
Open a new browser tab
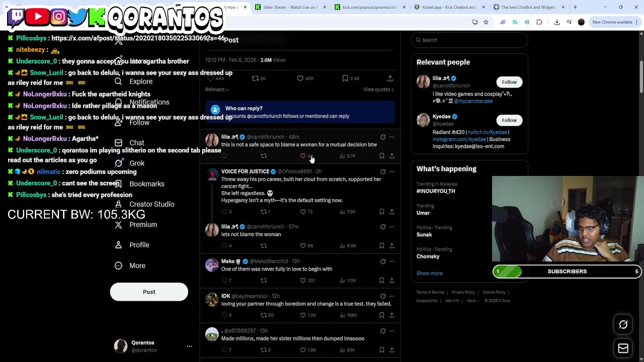click(x=575, y=7)
